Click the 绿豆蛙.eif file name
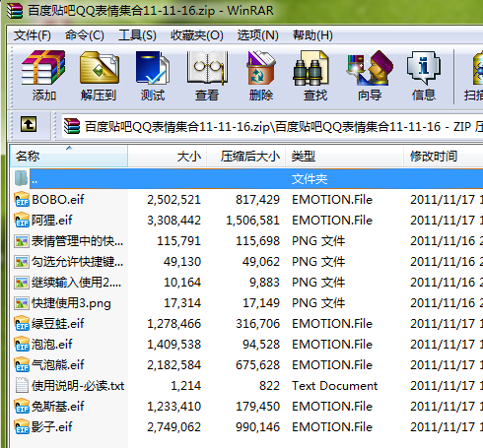Image resolution: width=483 pixels, height=448 pixels. coord(58,324)
